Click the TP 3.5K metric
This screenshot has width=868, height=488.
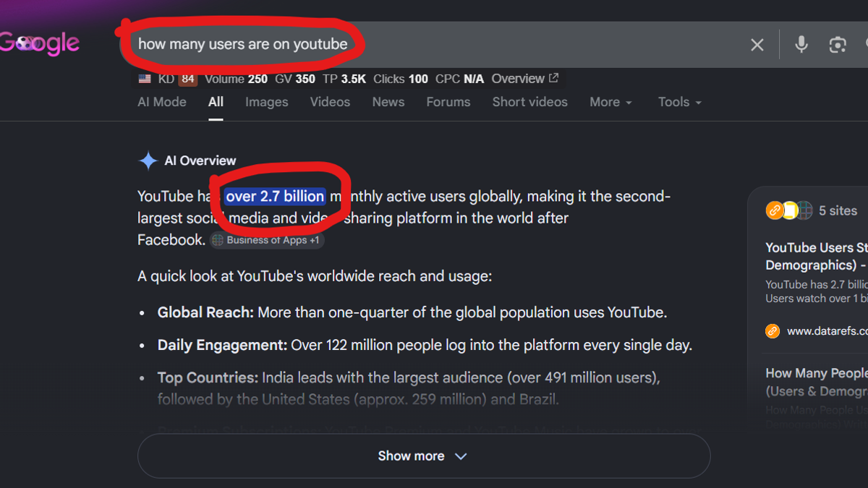[344, 79]
